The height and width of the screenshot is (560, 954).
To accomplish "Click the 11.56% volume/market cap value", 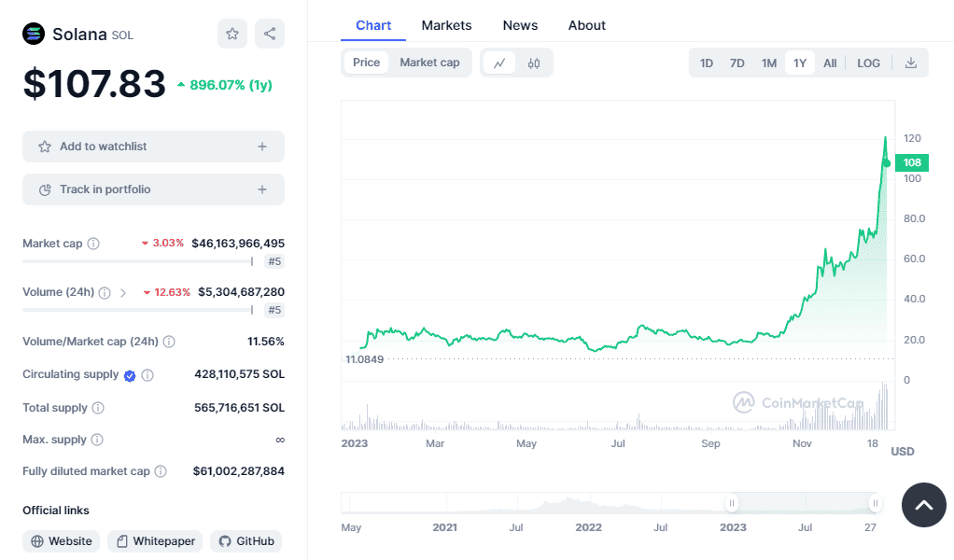I will (x=266, y=342).
